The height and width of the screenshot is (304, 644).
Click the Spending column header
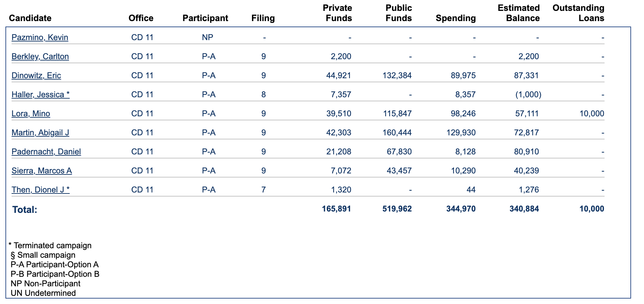(x=456, y=18)
